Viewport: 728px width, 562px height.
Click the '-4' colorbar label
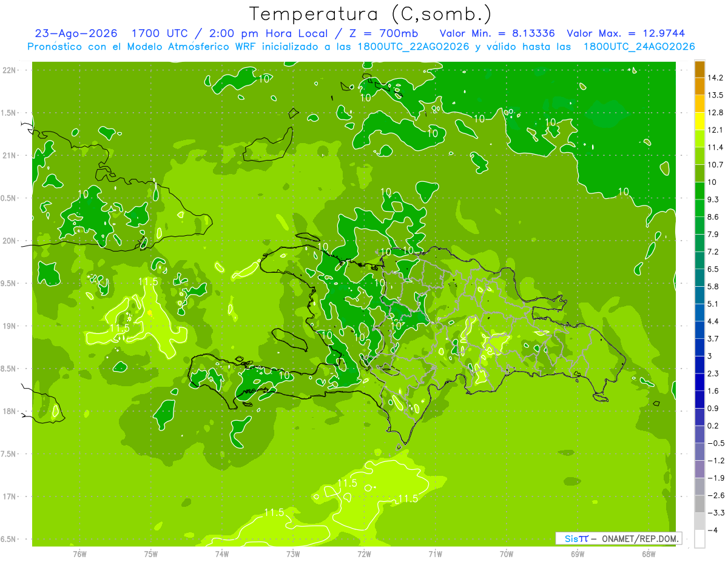(x=713, y=530)
